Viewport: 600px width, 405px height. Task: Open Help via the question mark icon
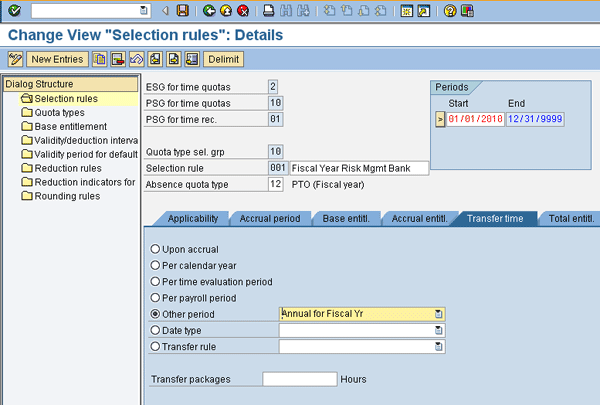click(x=451, y=11)
